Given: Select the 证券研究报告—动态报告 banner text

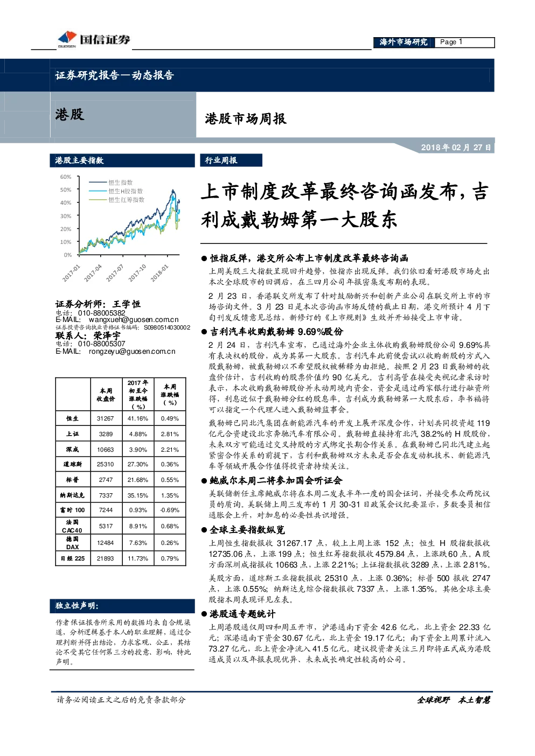Looking at the screenshot, I should 114,75.
